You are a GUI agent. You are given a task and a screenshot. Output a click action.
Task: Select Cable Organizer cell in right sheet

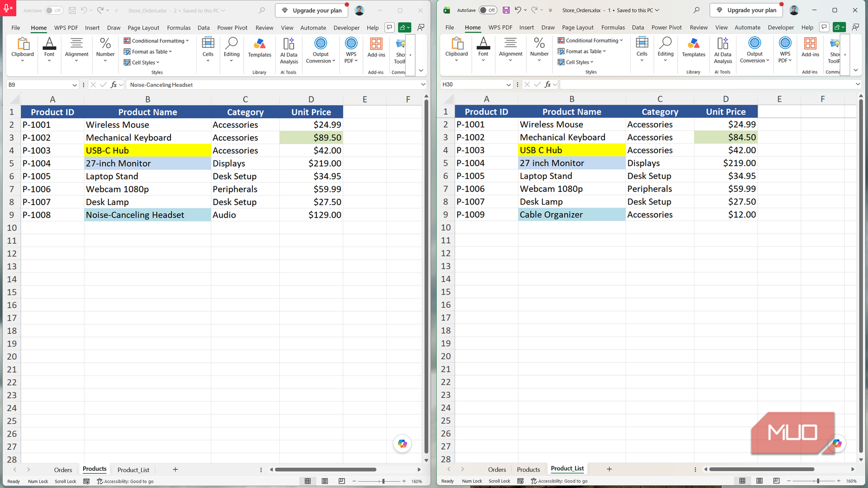coord(572,215)
